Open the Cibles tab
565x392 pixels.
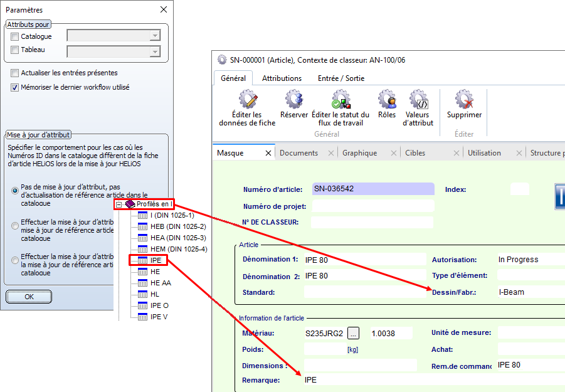(415, 153)
